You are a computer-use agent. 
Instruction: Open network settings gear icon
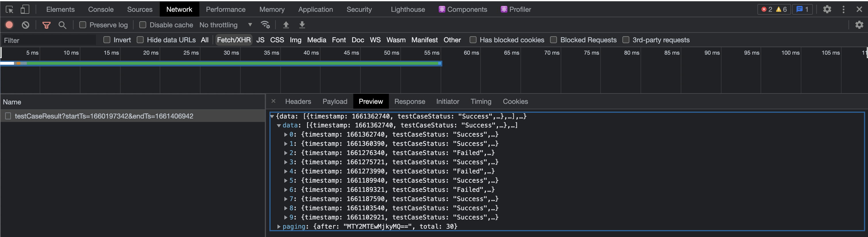pyautogui.click(x=859, y=25)
